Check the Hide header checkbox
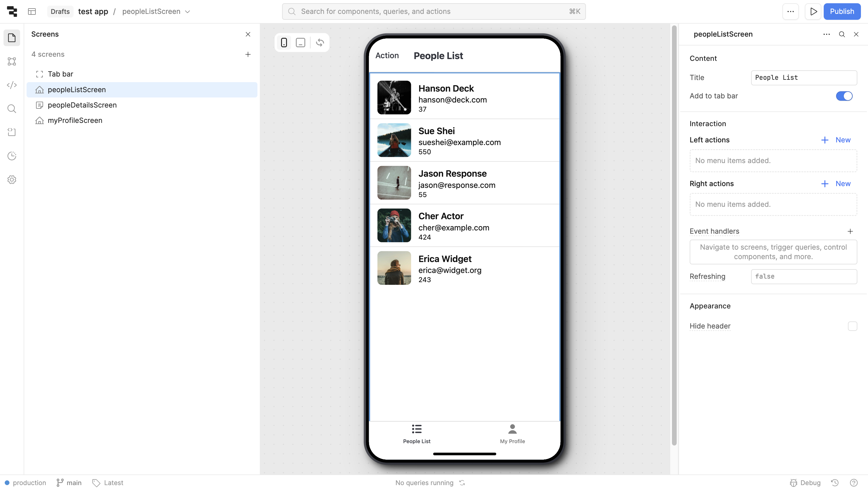Viewport: 868px width, 491px height. point(852,326)
